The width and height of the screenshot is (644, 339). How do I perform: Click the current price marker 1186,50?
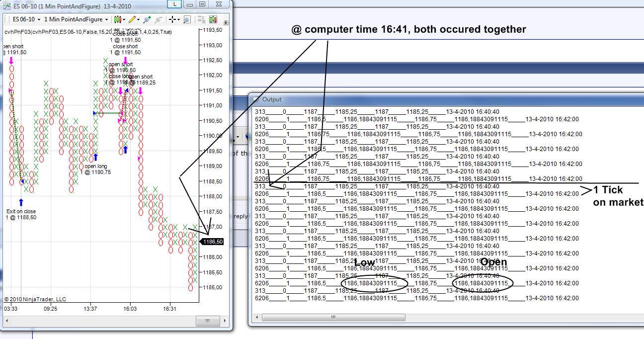click(212, 242)
